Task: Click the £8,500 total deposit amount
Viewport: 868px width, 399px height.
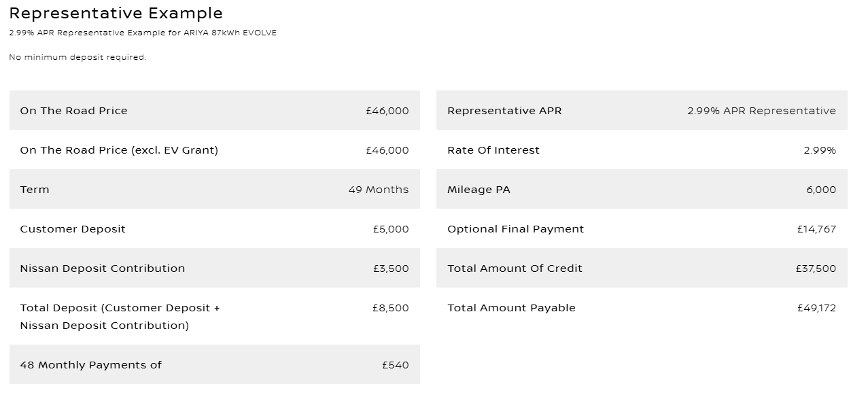Action: click(x=390, y=308)
